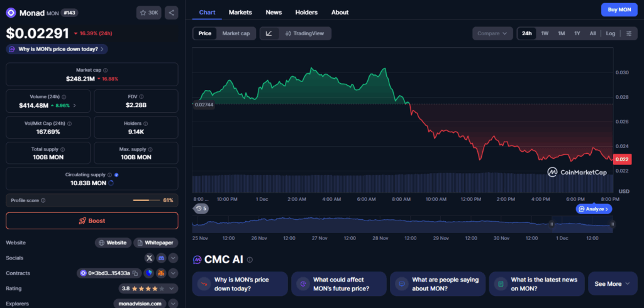This screenshot has height=308, width=644.
Task: Click the MetaMask fox icon
Action: click(161, 273)
